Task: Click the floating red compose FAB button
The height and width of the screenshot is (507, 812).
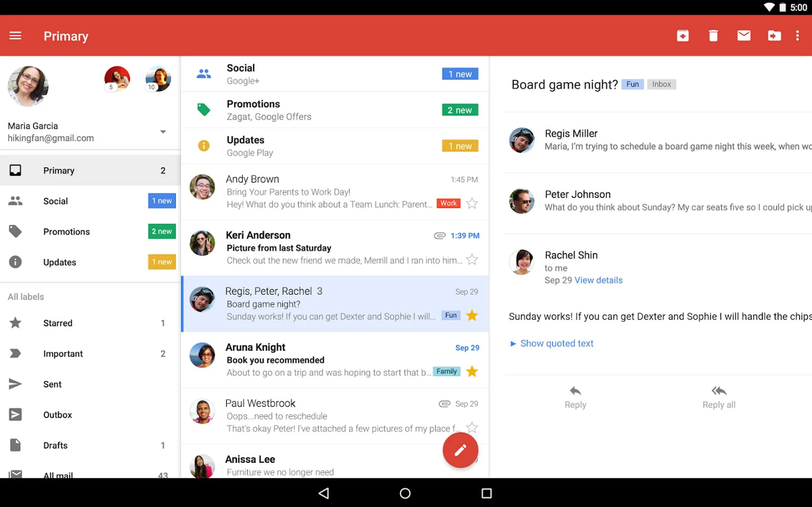Action: [460, 450]
